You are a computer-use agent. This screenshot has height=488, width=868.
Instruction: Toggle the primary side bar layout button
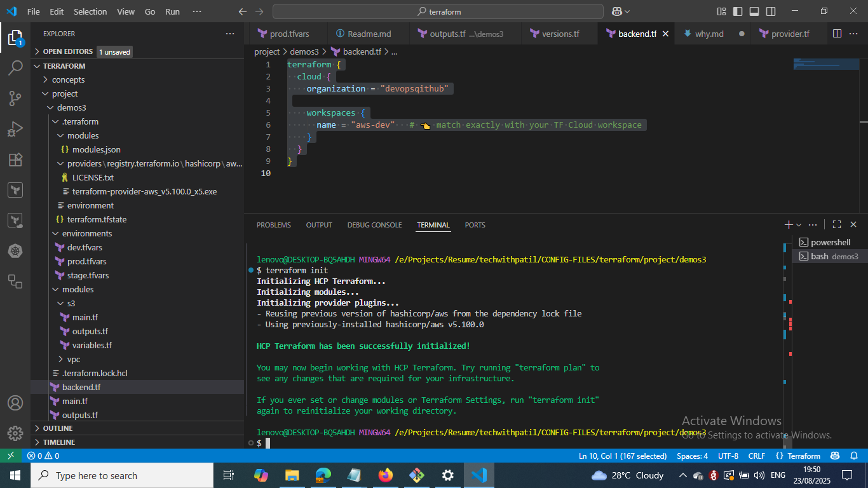pyautogui.click(x=737, y=11)
